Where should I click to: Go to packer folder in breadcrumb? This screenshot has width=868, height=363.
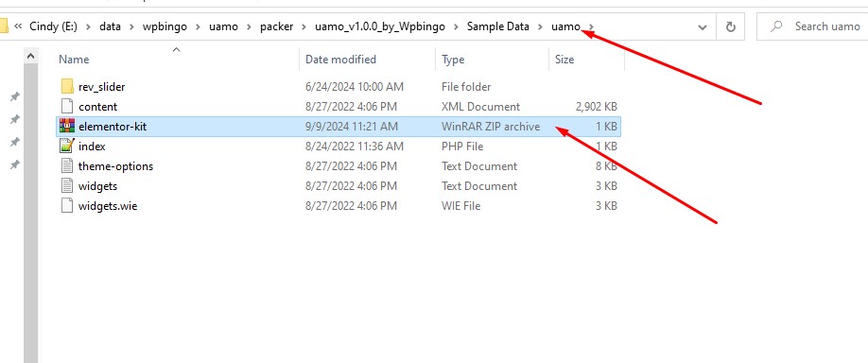point(276,26)
